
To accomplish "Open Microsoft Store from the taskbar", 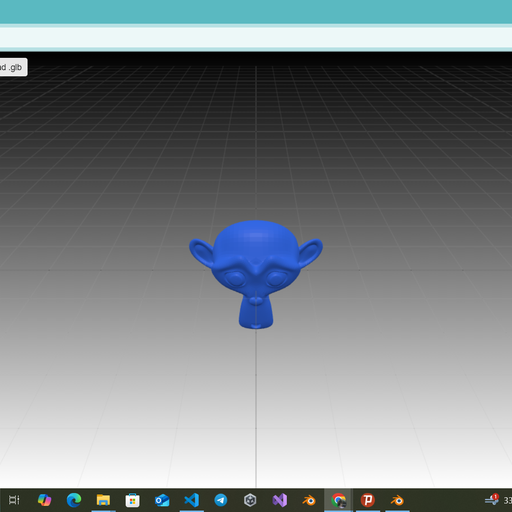I will pos(132,500).
